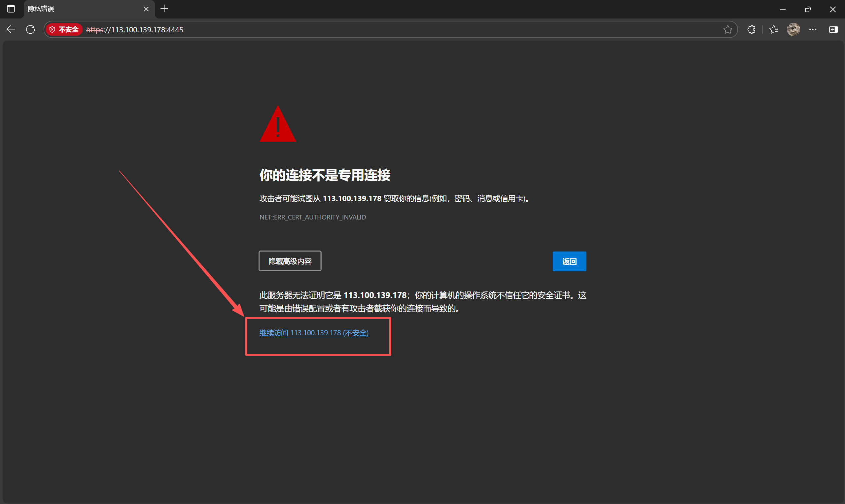The width and height of the screenshot is (845, 504).
Task: Open the extensions puzzle icon
Action: pyautogui.click(x=751, y=30)
